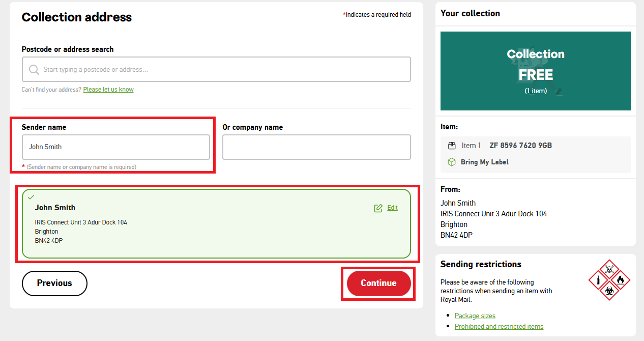Image resolution: width=644 pixels, height=341 pixels.
Task: Click the gas bottle hazard diamond icon
Action: 599,279
